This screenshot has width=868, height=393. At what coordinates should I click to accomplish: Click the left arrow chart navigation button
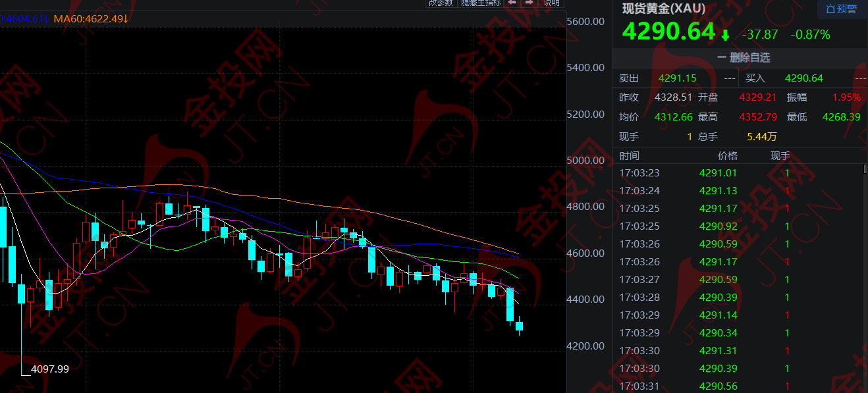512,3
